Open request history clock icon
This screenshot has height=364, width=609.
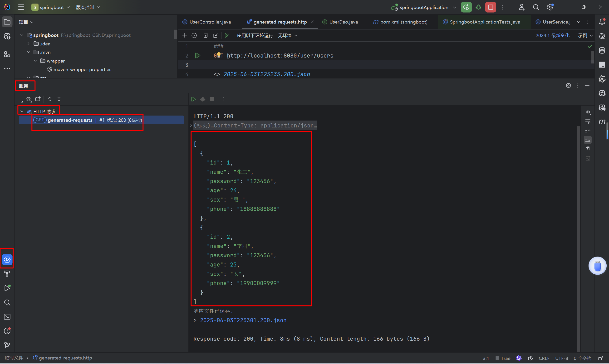pos(194,36)
